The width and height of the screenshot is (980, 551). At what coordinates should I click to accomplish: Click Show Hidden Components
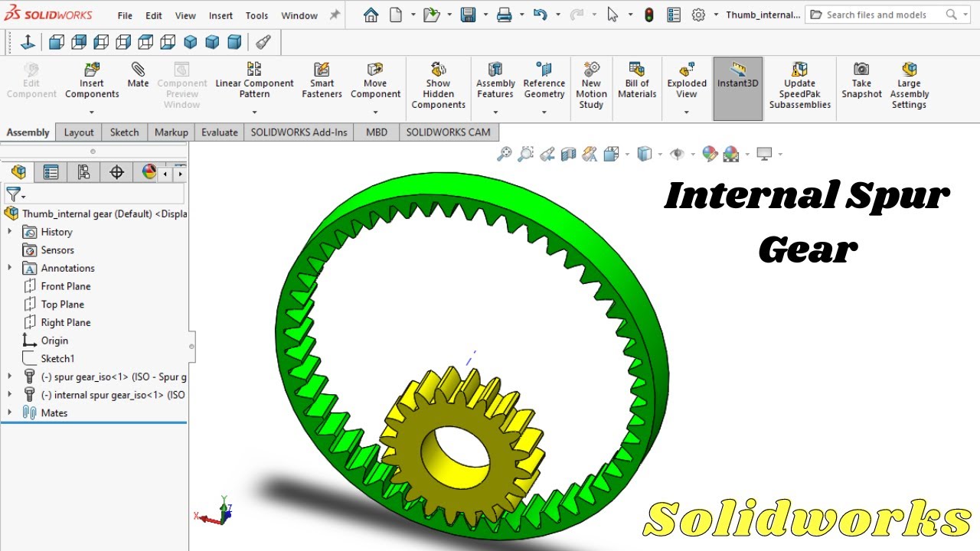[438, 86]
